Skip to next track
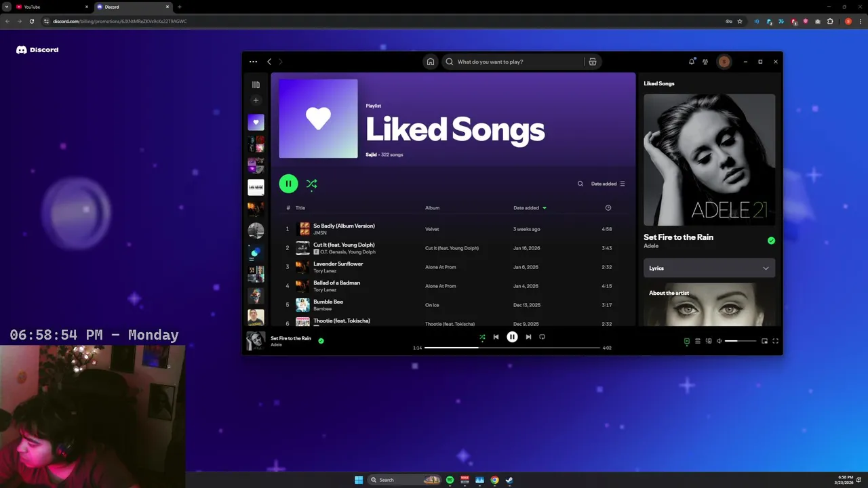 click(528, 337)
